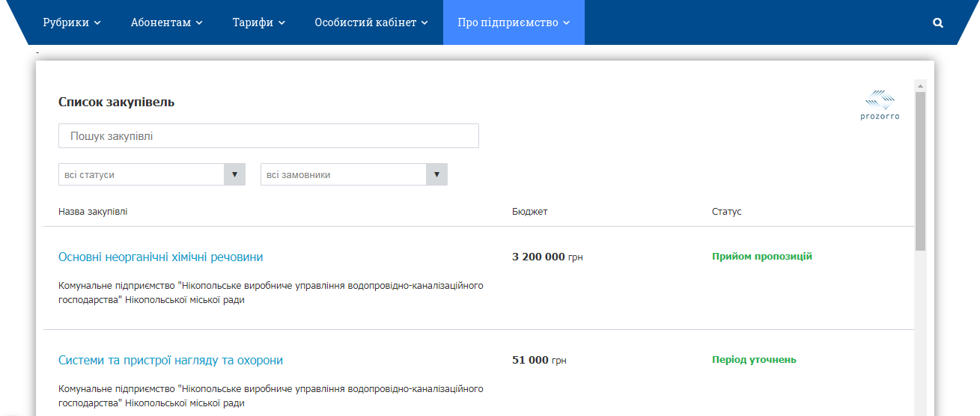Click the 'Період уточнень' status label

tap(754, 360)
